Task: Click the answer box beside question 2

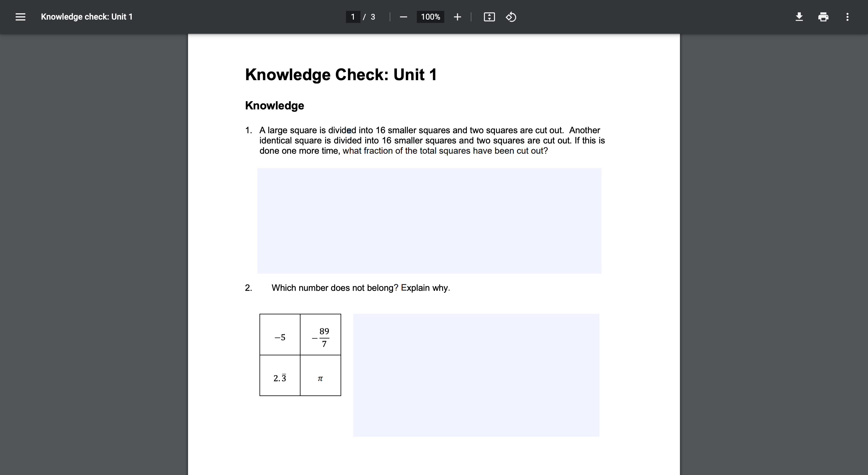Action: click(476, 375)
